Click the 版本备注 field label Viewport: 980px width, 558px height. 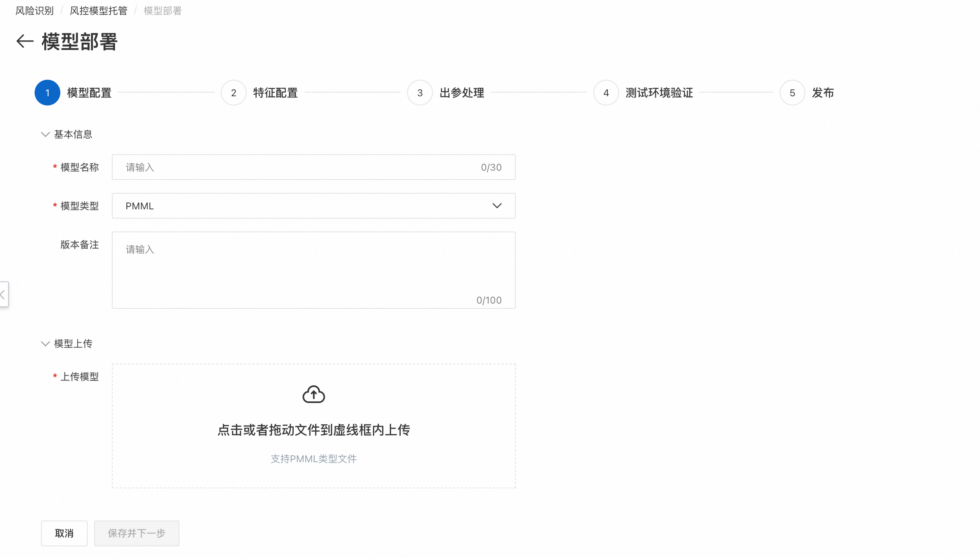pos(80,245)
